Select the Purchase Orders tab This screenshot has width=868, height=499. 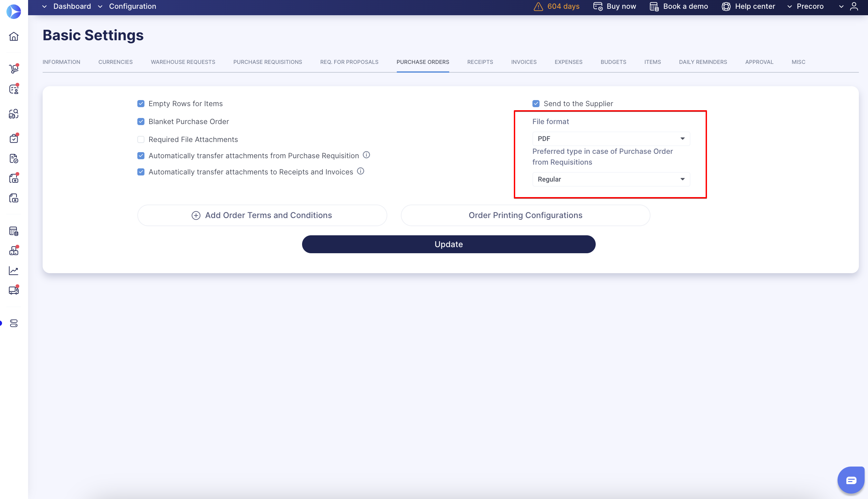[x=423, y=62]
